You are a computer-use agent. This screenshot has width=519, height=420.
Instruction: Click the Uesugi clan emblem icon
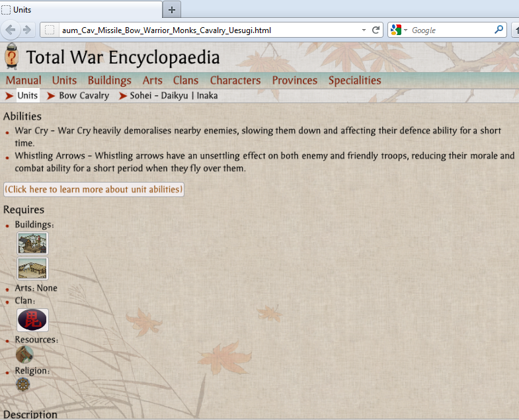(32, 320)
